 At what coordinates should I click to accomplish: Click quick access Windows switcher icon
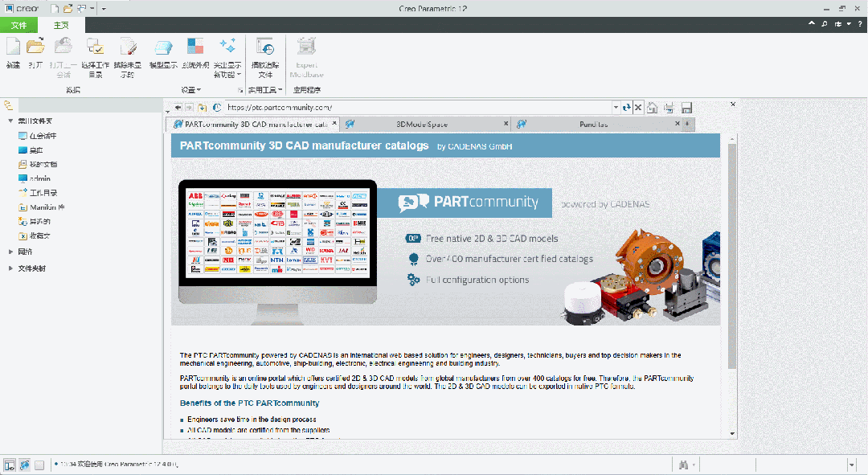[x=81, y=8]
